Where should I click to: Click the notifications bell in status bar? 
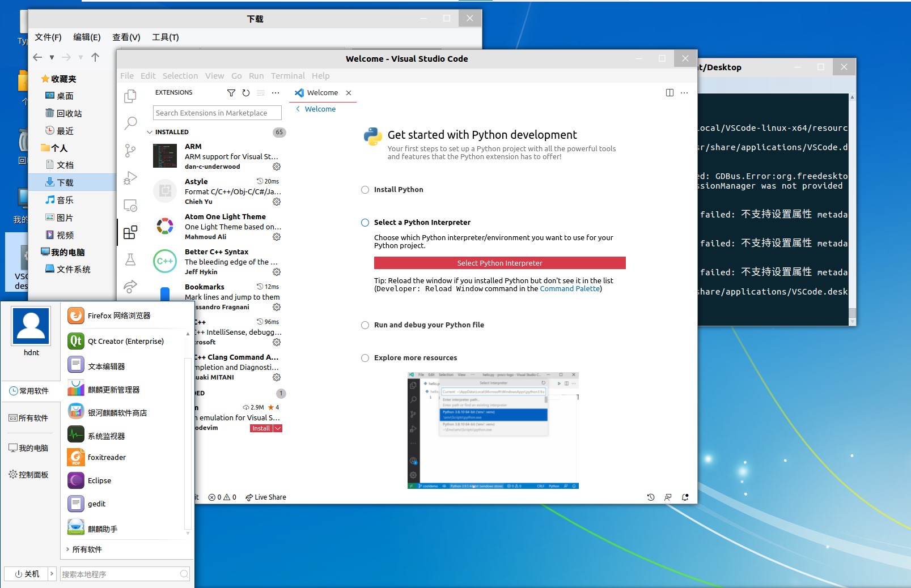tap(685, 497)
